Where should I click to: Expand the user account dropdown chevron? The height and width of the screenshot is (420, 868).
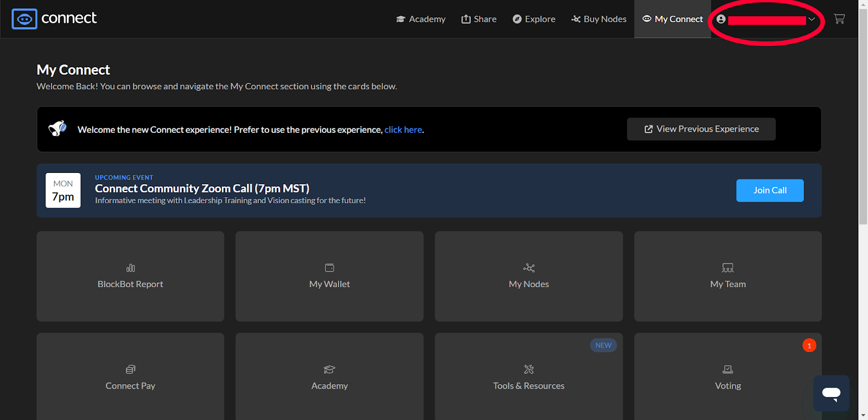[812, 19]
